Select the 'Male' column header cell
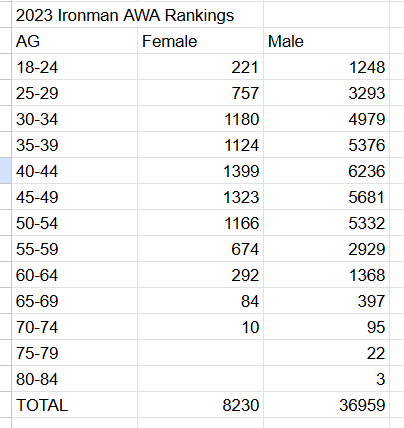The image size is (404, 428). pos(326,41)
